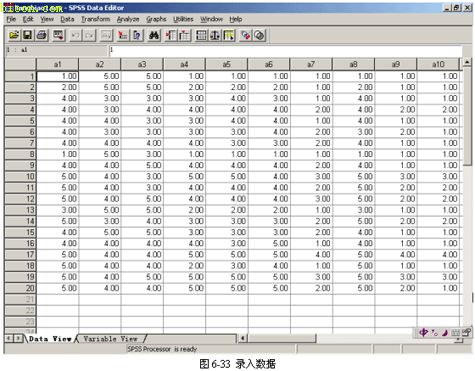Click the Print icon in toolbar

(x=42, y=35)
